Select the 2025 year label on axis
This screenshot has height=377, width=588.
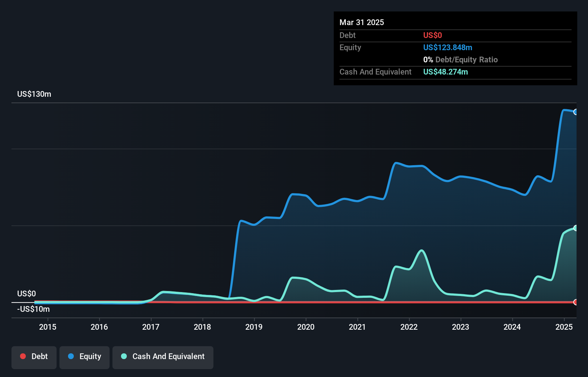(x=564, y=327)
